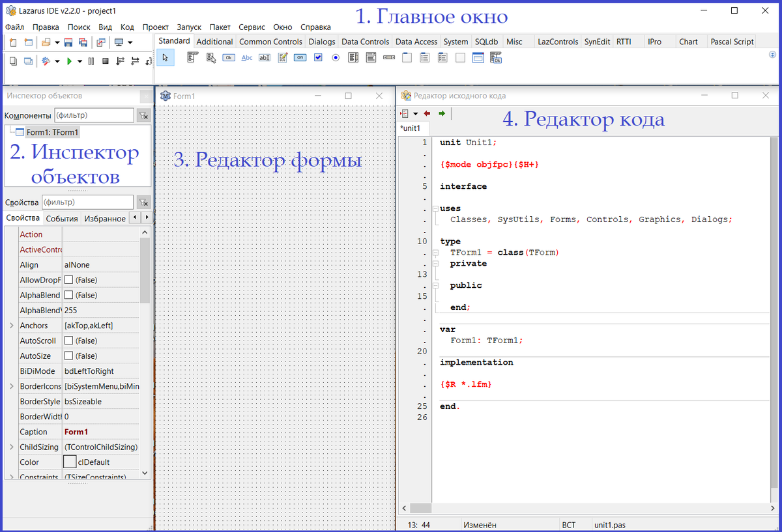Pick the TButton 'Ok' component icon
The width and height of the screenshot is (782, 532).
[x=229, y=58]
